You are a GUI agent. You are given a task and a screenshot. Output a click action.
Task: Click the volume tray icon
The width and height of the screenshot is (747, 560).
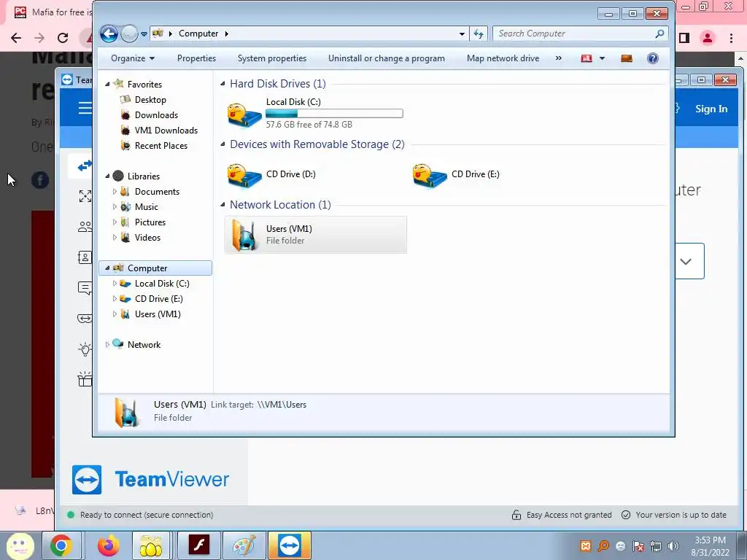(673, 546)
